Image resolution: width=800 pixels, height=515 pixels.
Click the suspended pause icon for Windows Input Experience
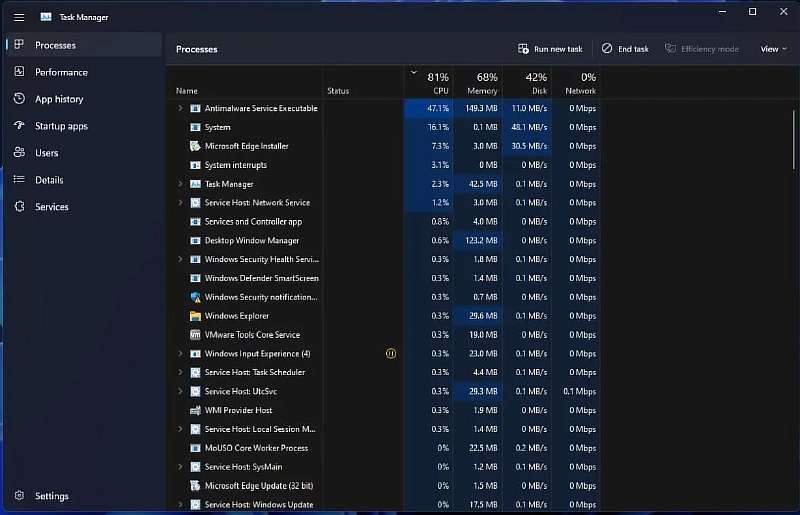point(390,353)
